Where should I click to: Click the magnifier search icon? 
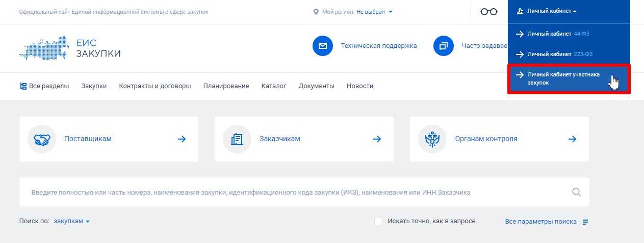pyautogui.click(x=577, y=192)
